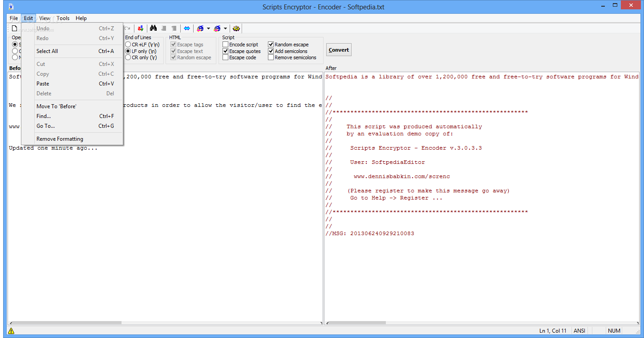Click the yellow gear icon in toolbar
644x338 pixels.
tap(236, 29)
